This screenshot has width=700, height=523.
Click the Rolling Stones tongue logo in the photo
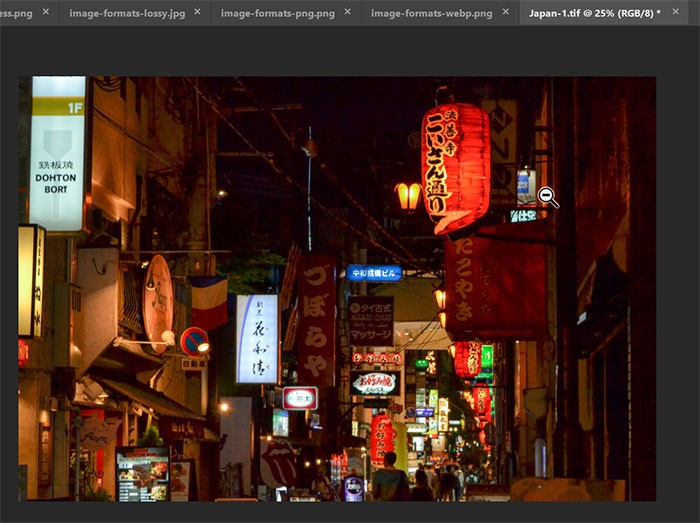tap(279, 461)
